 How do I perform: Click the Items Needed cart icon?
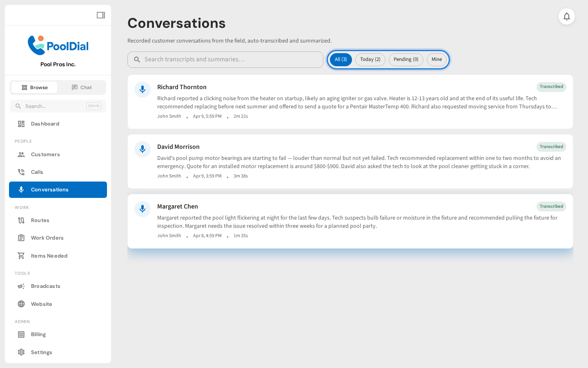coord(21,256)
